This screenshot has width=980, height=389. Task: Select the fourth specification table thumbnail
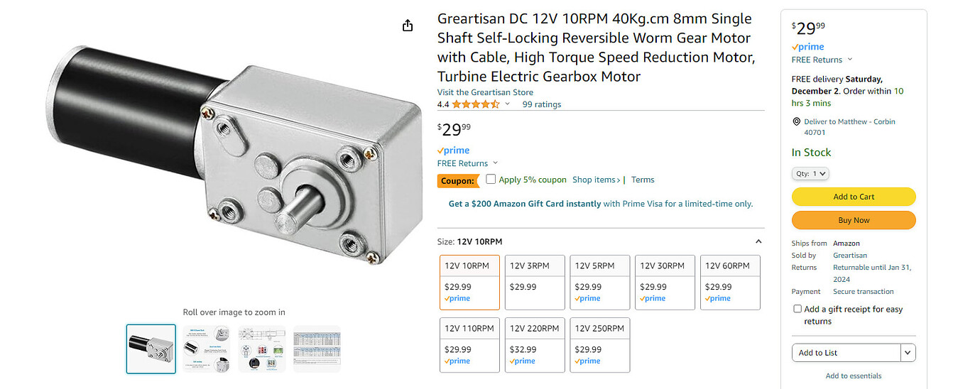317,349
